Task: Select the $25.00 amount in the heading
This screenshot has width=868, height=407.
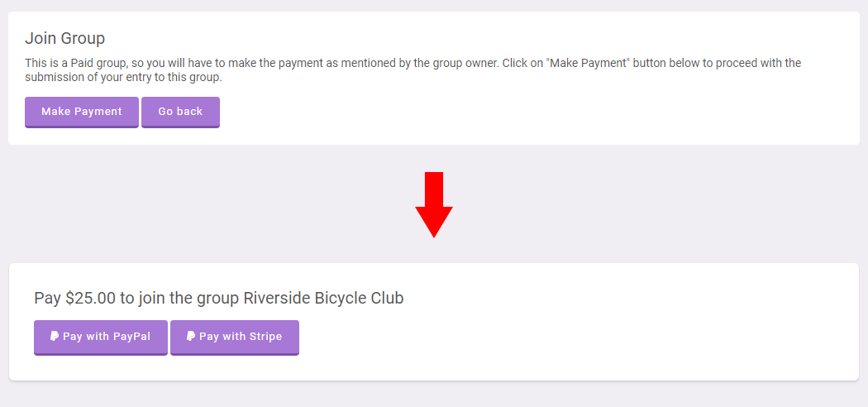Action: click(90, 298)
